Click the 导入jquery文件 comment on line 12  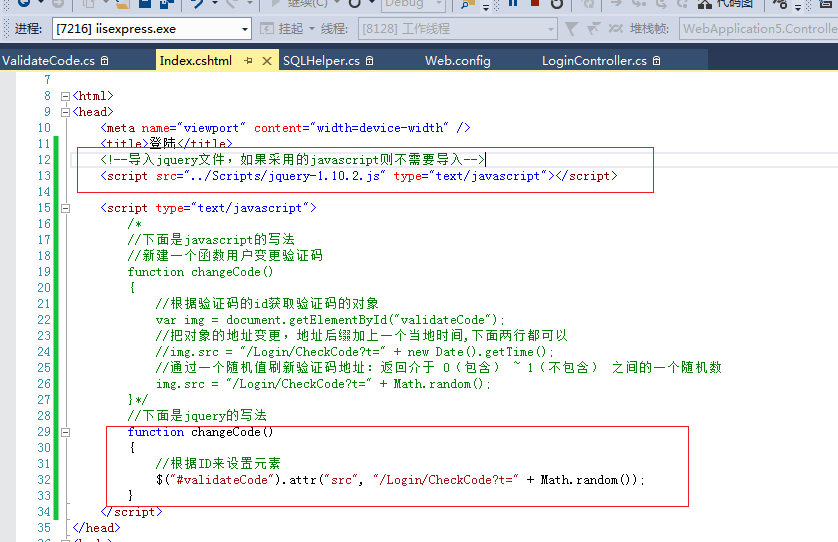click(293, 160)
